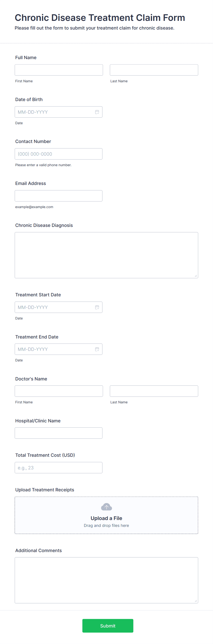Open the Date of Birth calendar icon
This screenshot has height=644, width=213.
point(97,112)
